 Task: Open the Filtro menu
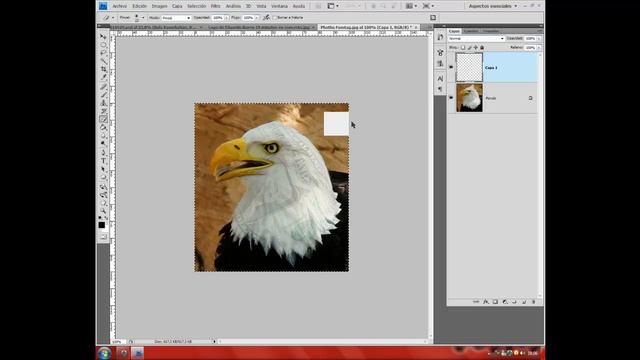point(216,6)
